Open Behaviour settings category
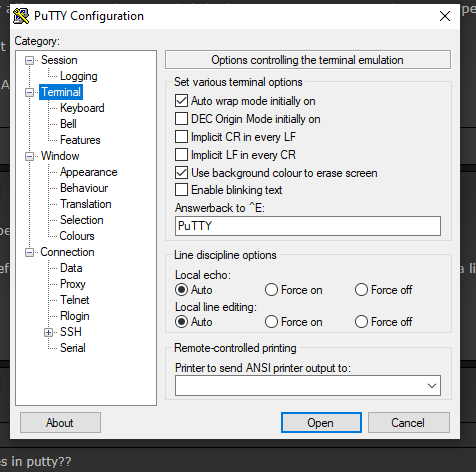This screenshot has height=472, width=476. (x=84, y=188)
